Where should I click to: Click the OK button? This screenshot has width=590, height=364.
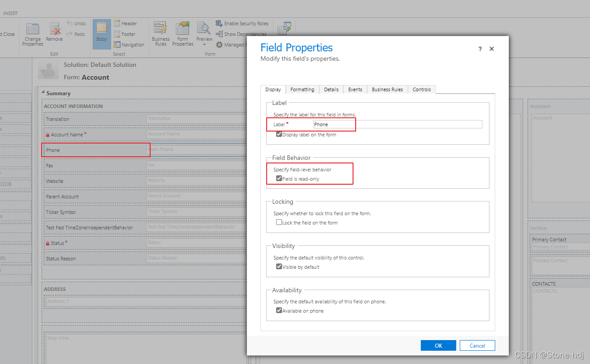coord(439,345)
